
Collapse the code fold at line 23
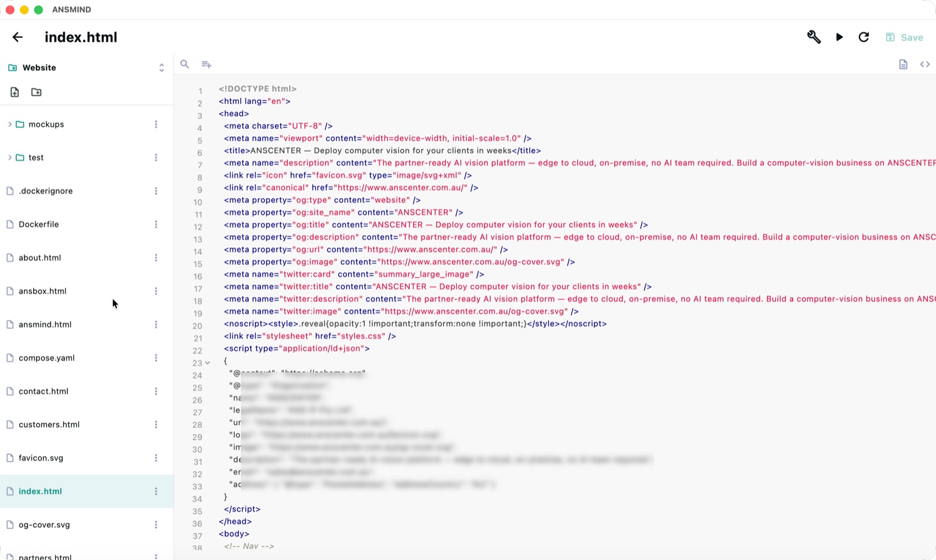207,363
